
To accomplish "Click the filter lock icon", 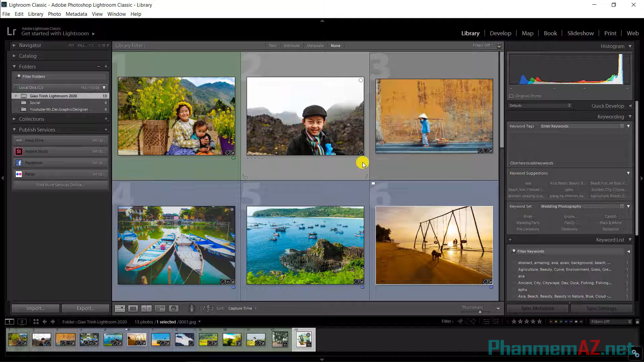I will [499, 45].
